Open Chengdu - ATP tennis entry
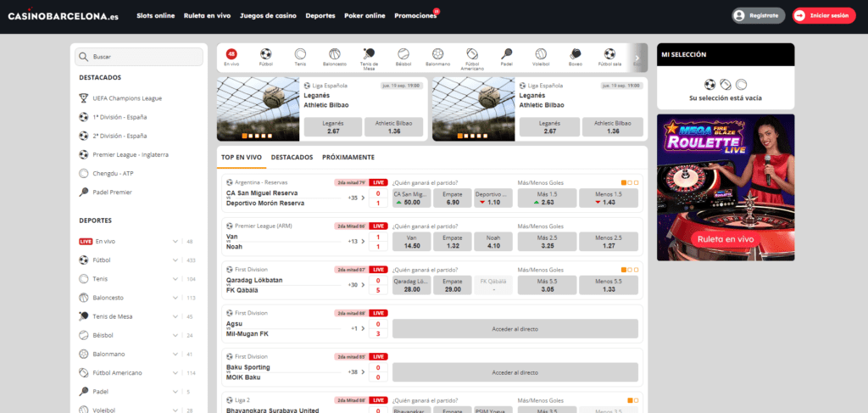The image size is (868, 413). pos(106,173)
